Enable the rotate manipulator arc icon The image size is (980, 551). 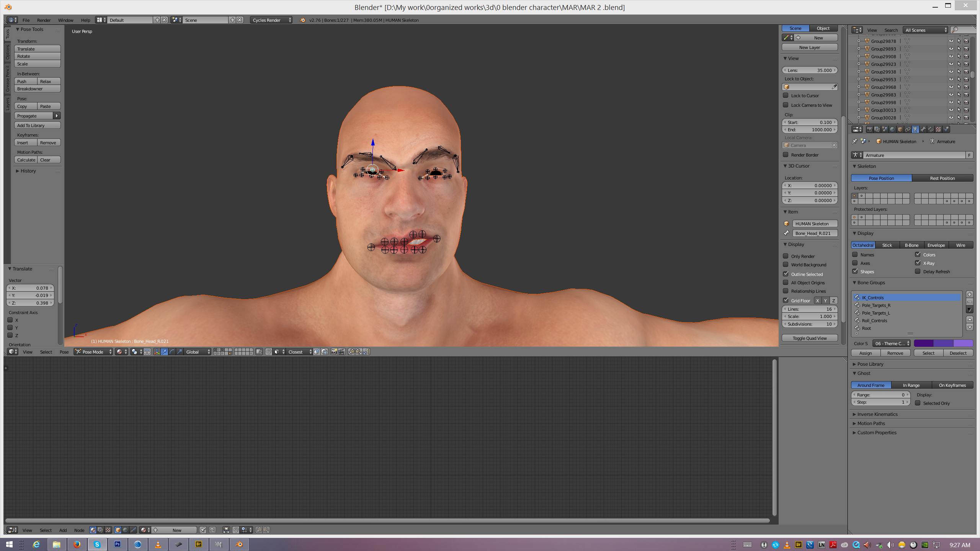[172, 352]
